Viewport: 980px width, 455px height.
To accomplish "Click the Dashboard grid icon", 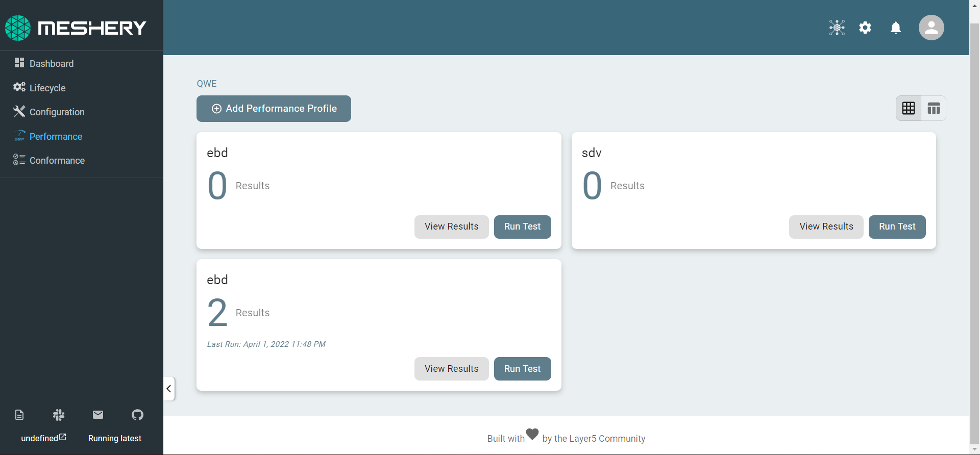I will [x=19, y=63].
